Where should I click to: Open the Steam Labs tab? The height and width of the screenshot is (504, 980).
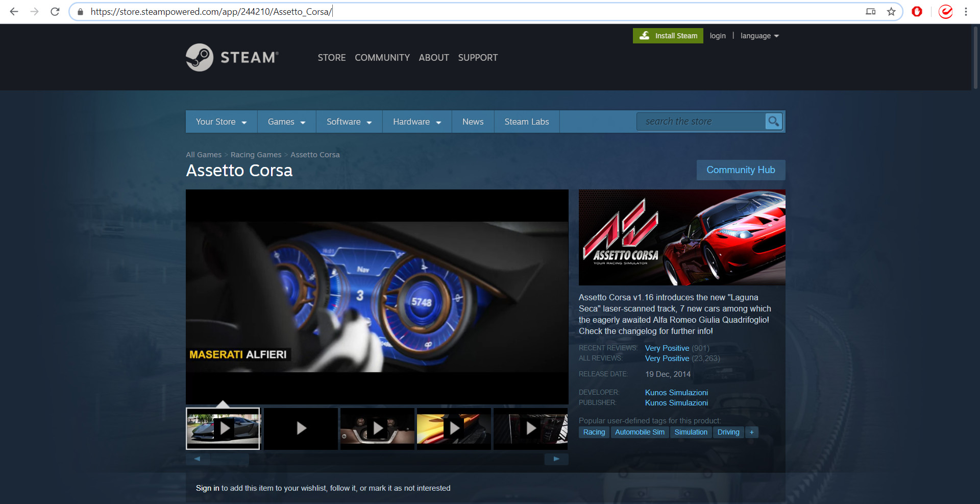(527, 122)
